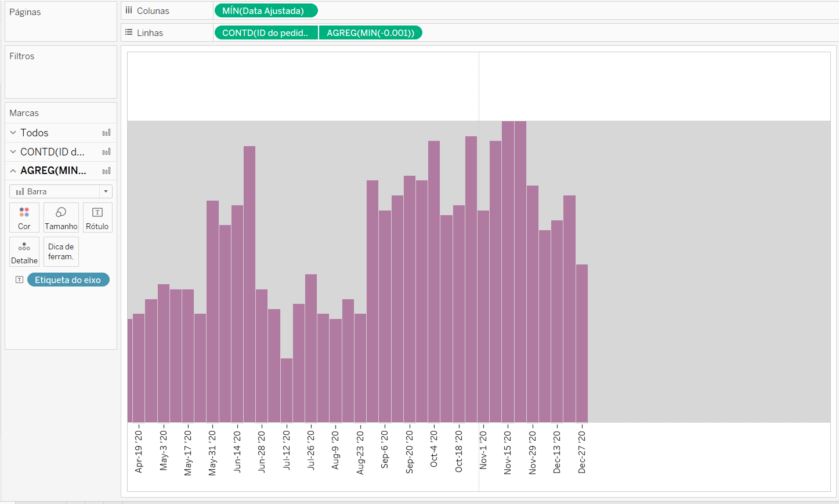Click the Jul-26 '20 axis label
Viewport: 839px width, 504px height.
311,449
